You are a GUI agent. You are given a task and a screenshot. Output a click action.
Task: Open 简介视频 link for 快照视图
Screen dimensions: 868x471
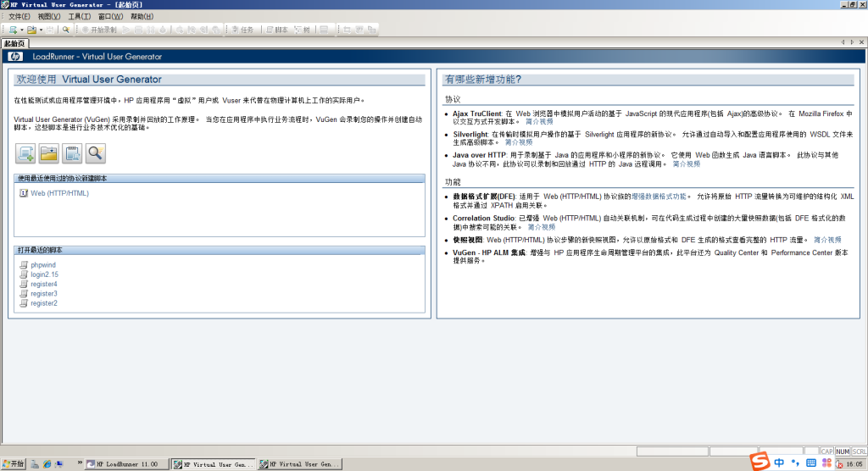pos(827,240)
